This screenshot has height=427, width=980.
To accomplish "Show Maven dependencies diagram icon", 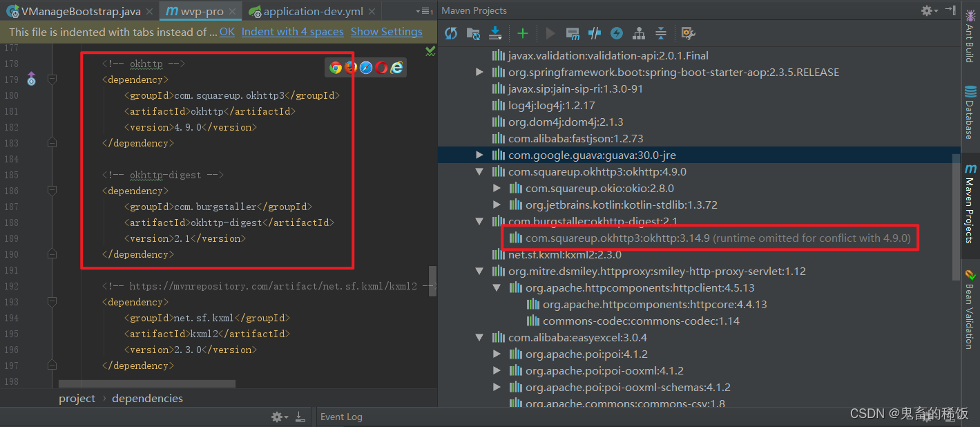I will [639, 33].
